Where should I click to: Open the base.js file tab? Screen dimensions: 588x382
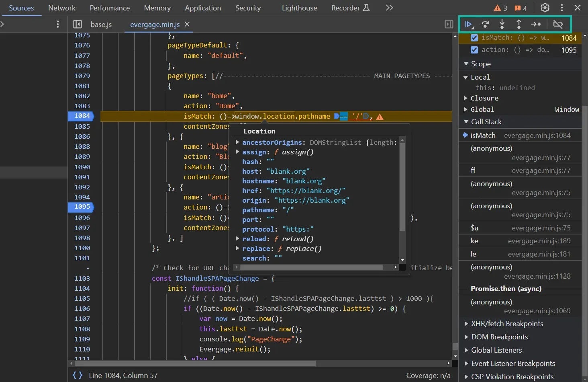click(x=101, y=25)
